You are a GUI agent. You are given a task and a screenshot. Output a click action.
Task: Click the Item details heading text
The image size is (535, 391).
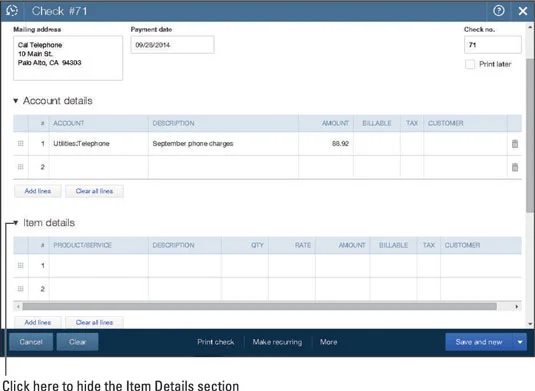pos(49,223)
